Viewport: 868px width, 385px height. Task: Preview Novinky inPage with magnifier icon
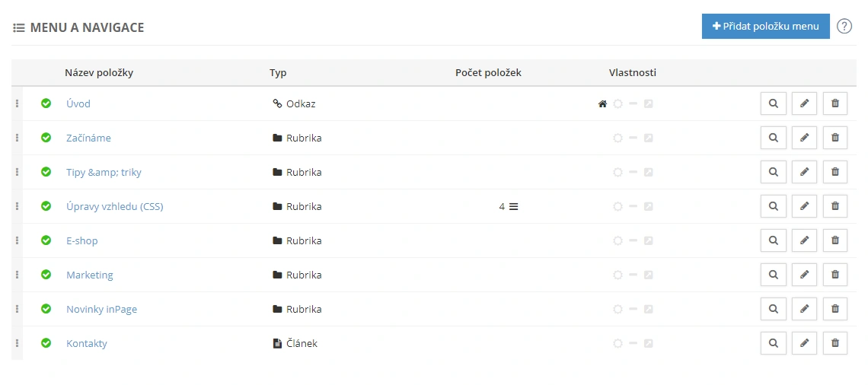(773, 309)
